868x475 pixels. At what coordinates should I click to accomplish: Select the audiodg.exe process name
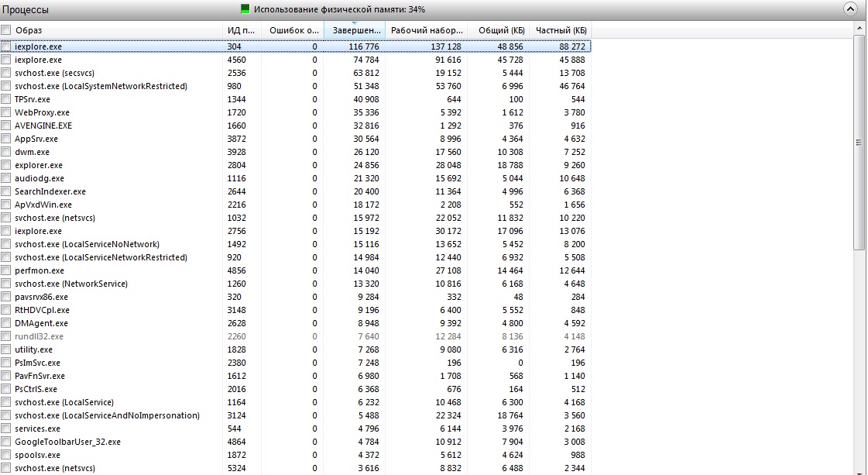(39, 178)
